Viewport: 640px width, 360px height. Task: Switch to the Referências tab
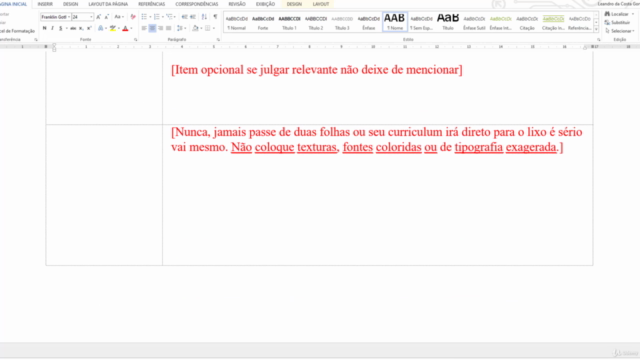pos(151,4)
